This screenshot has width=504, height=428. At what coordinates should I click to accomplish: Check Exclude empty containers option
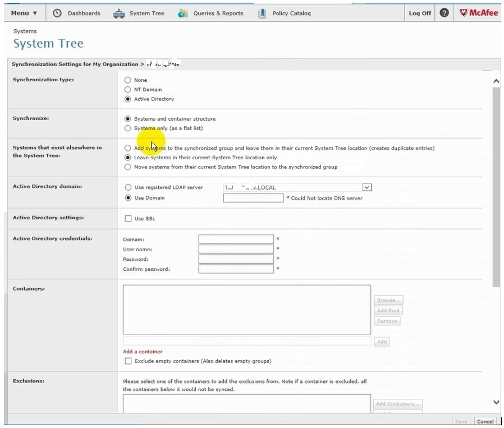128,361
